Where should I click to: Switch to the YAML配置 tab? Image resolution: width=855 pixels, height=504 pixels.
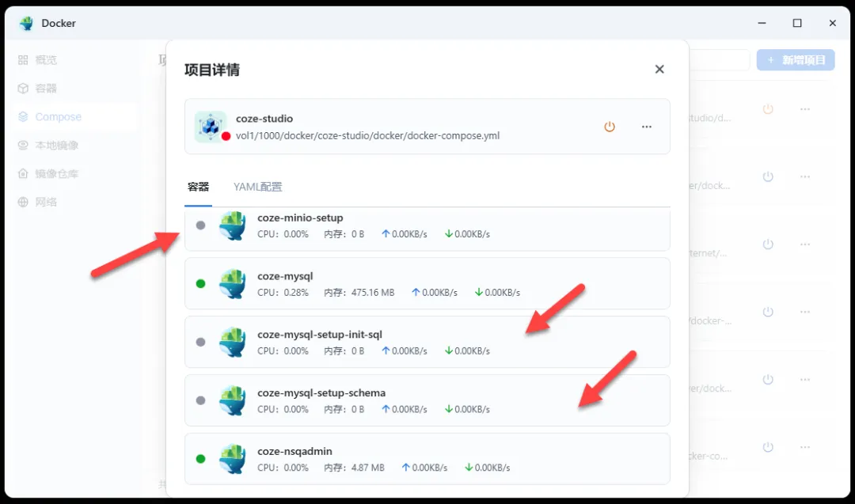pyautogui.click(x=258, y=187)
